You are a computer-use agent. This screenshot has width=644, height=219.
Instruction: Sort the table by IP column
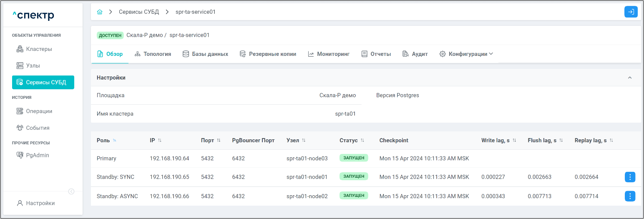[160, 141]
